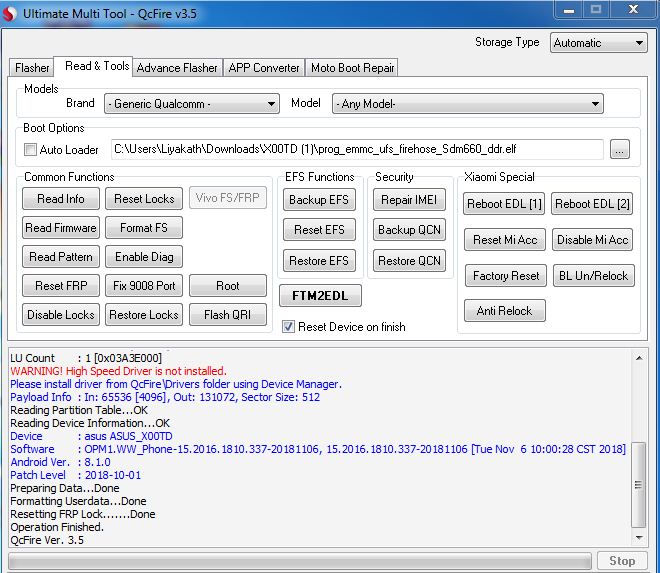Click Disable Locks button
The width and height of the screenshot is (660, 573).
click(x=61, y=314)
